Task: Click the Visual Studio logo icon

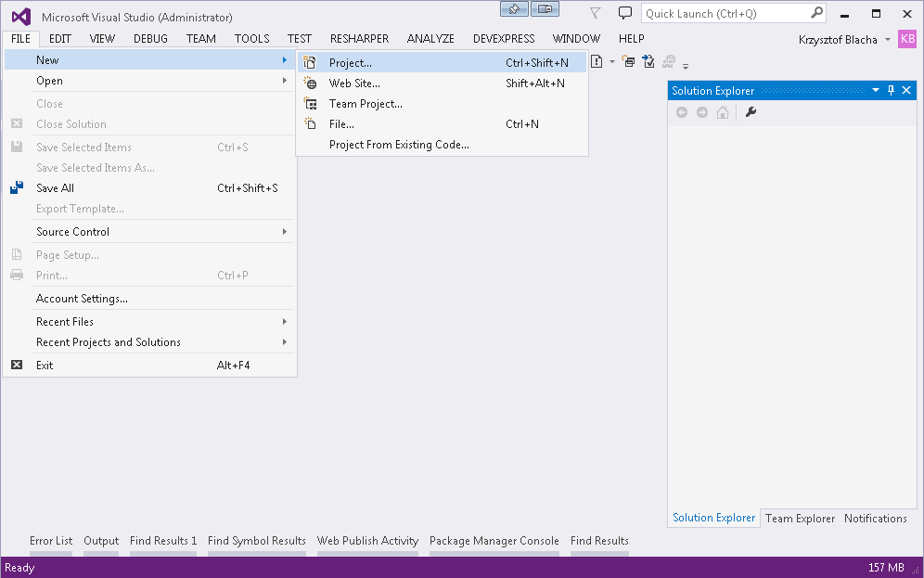Action: click(x=21, y=17)
